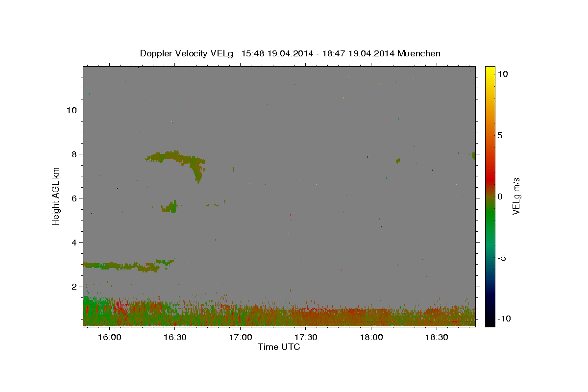Viewport: 588px width, 392px height.
Task: Click the 'Time UTC' axis label
Action: (x=279, y=347)
